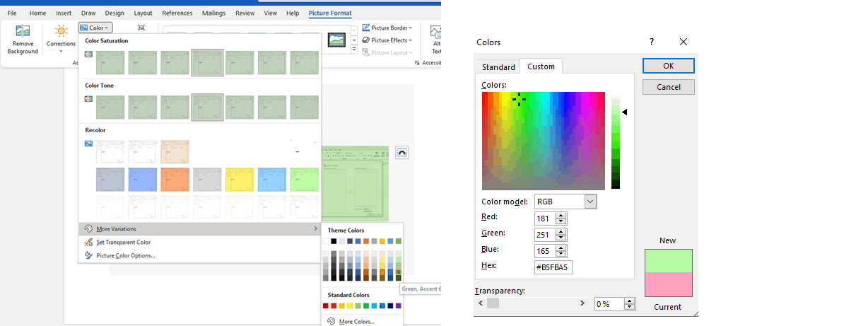
Task: Select fourth Color Saturation thumbnail
Action: click(208, 62)
